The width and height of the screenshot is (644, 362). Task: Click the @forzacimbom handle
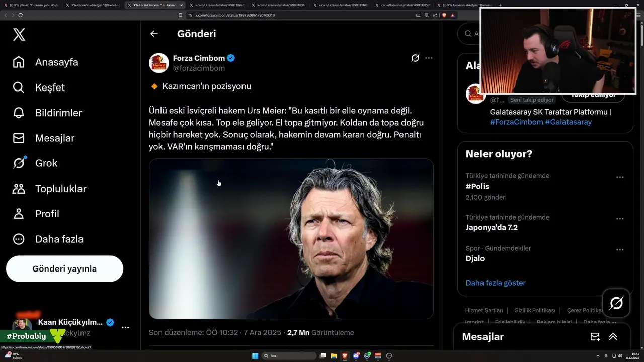(199, 68)
